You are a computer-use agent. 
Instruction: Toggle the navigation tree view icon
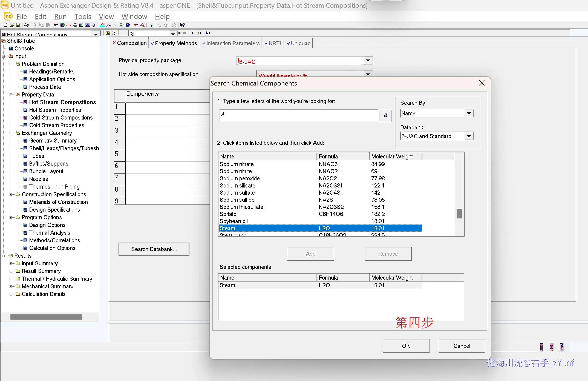click(114, 33)
